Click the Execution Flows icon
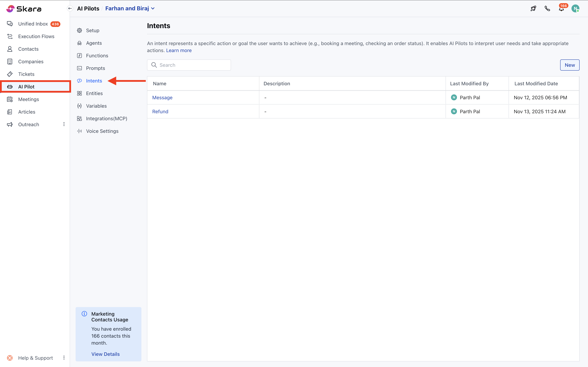 (10, 36)
